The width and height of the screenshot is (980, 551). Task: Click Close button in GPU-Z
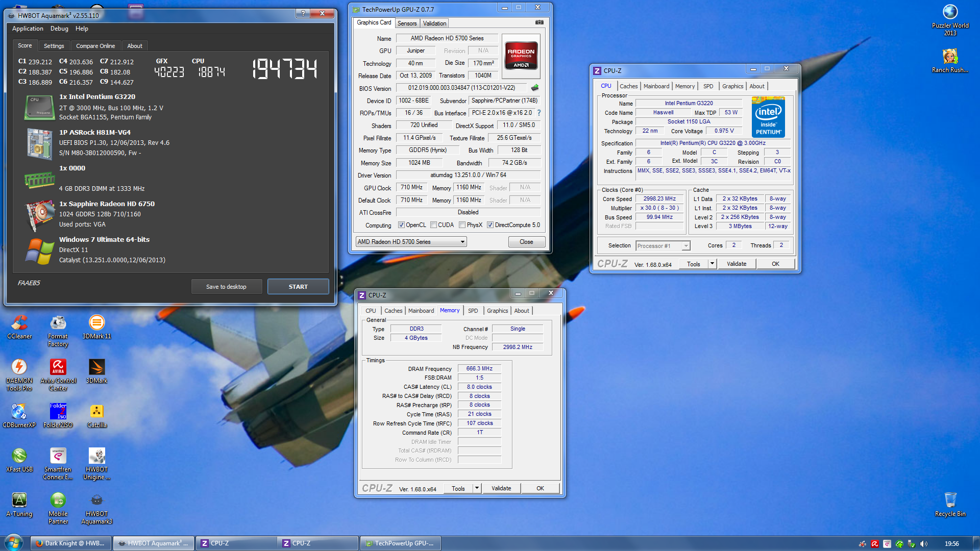click(x=526, y=242)
